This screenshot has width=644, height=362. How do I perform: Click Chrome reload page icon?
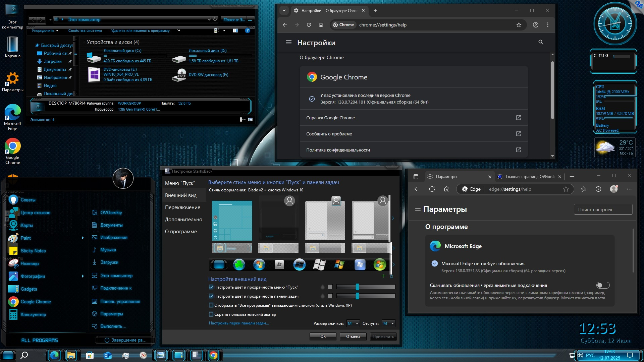tap(309, 25)
